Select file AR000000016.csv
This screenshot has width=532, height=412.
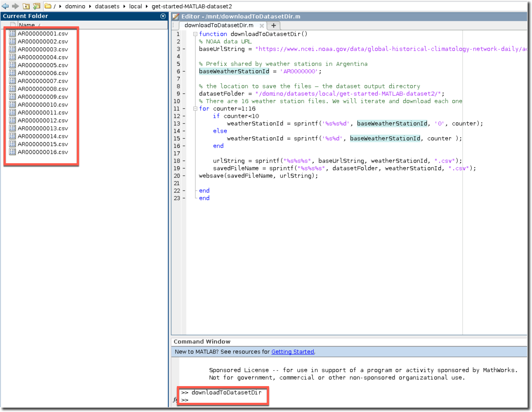tap(43, 152)
